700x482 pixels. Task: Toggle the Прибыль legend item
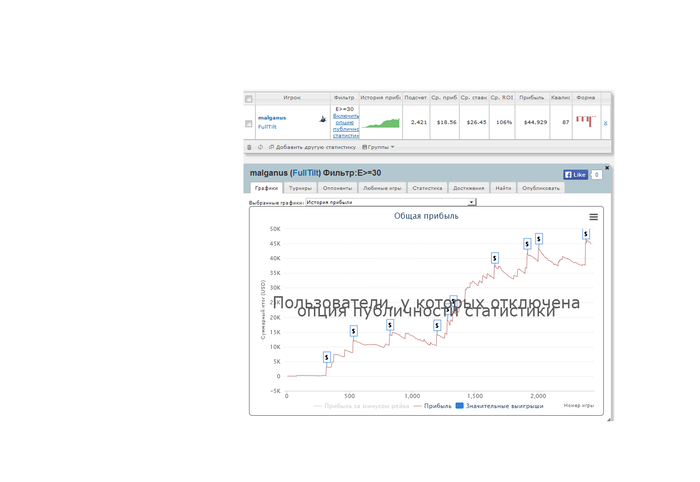click(433, 406)
